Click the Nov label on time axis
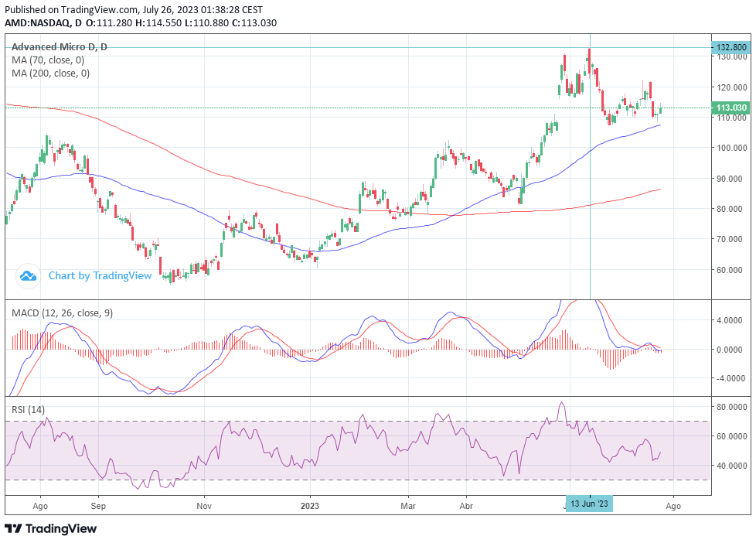 204,506
